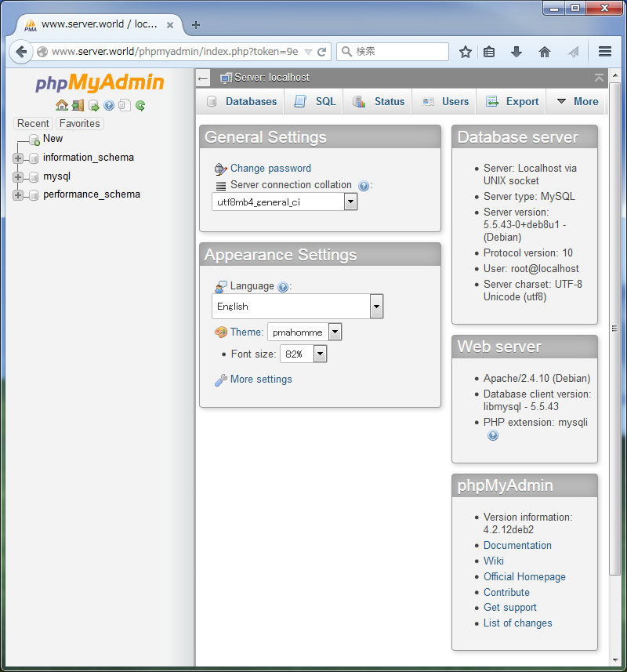Open the phpMyAdmin documentation icon in sidebar
This screenshot has width=627, height=672.
point(109,105)
